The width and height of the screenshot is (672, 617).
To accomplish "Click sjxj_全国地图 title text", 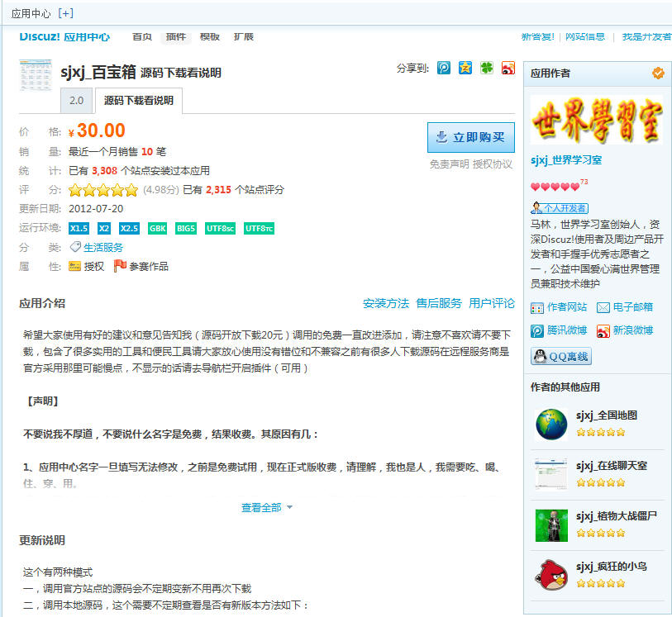I will (x=607, y=415).
